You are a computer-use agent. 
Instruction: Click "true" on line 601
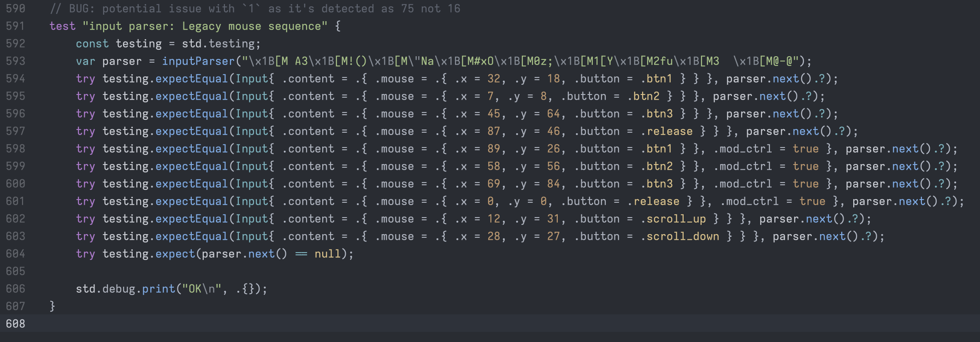(x=812, y=201)
